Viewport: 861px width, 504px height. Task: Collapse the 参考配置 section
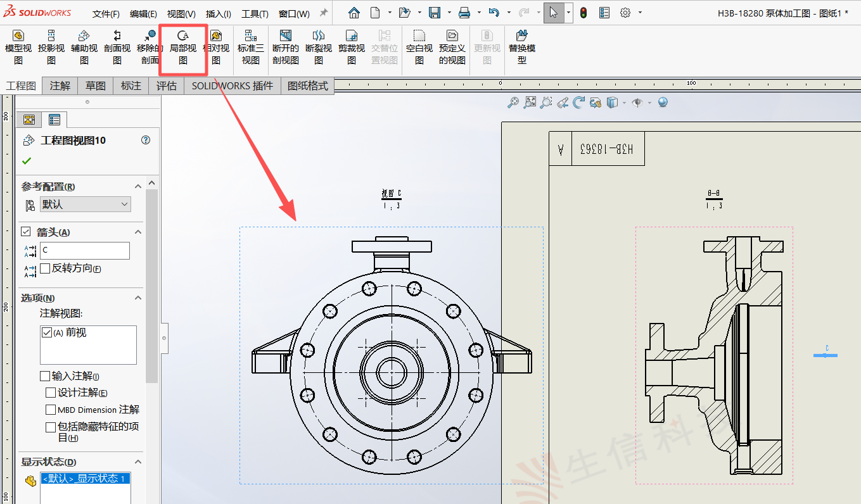(137, 186)
